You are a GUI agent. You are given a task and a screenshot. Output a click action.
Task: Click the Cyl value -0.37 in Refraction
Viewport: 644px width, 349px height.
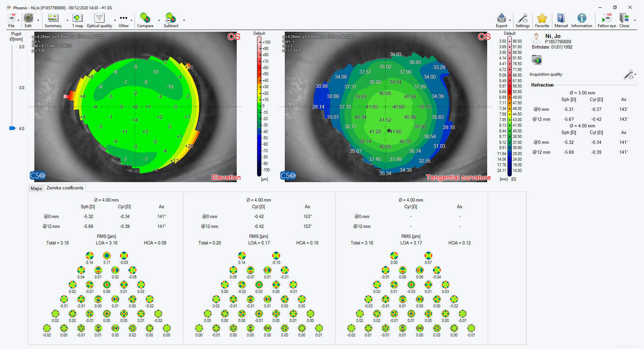pyautogui.click(x=596, y=109)
